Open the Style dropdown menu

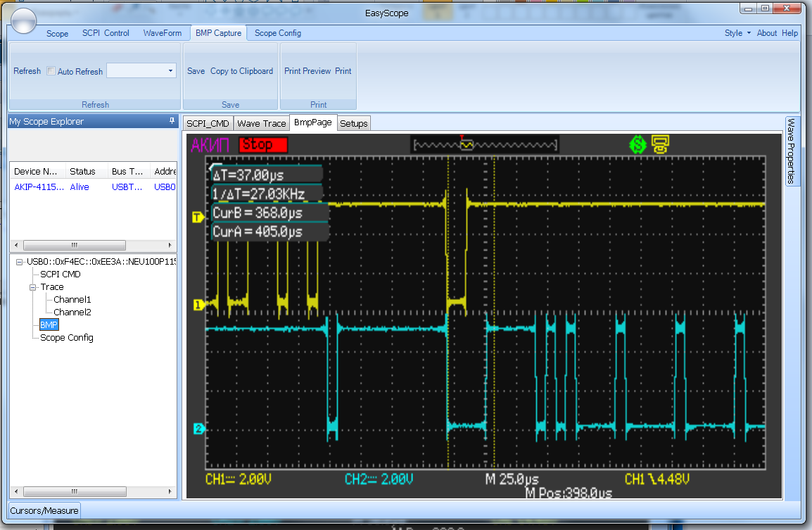point(737,33)
